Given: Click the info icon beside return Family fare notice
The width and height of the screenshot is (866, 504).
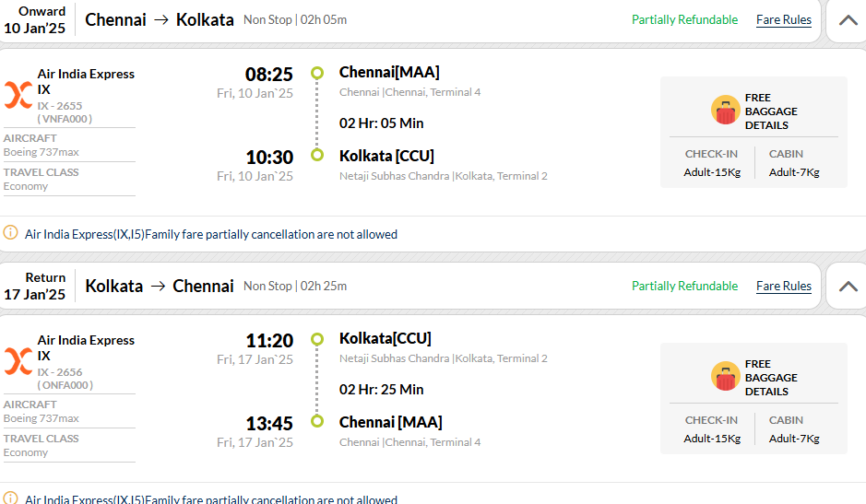Looking at the screenshot, I should 10,498.
